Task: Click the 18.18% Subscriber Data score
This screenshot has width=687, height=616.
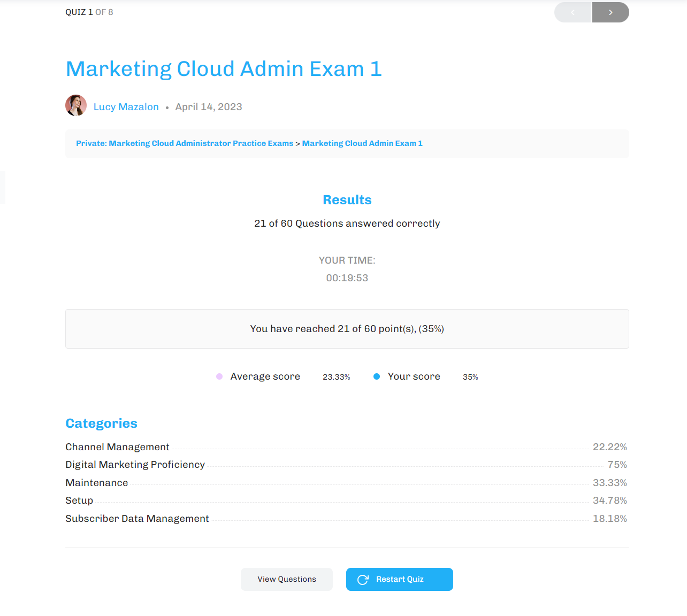Action: (610, 519)
